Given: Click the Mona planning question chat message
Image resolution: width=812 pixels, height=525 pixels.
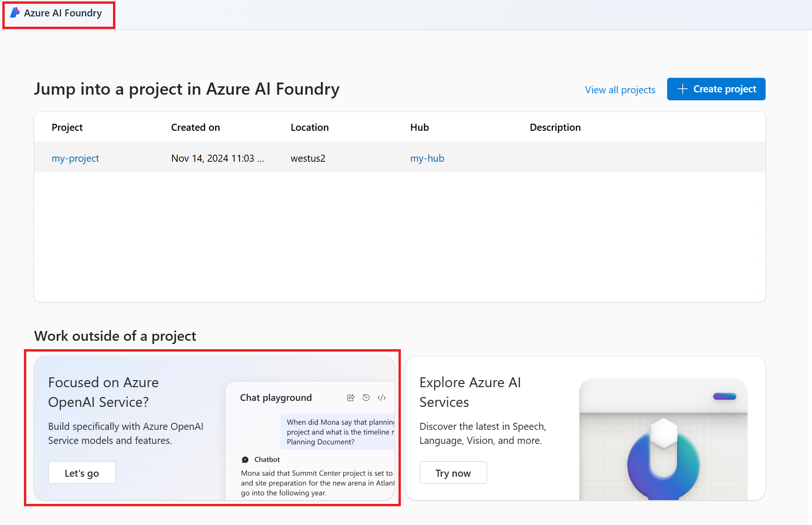Looking at the screenshot, I should point(338,432).
